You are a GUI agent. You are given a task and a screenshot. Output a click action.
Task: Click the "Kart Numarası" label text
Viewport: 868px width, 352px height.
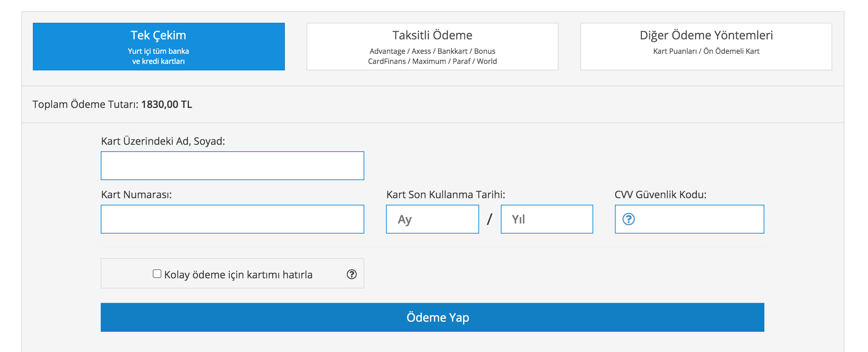tap(136, 195)
